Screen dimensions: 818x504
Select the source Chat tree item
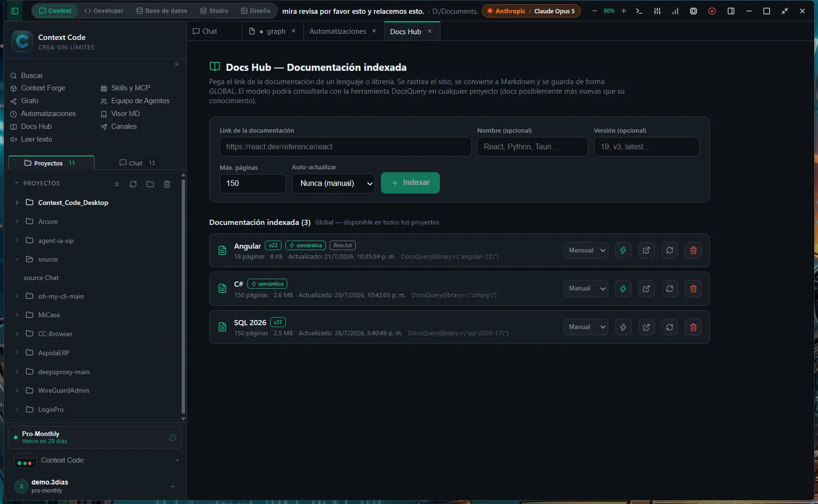click(41, 278)
